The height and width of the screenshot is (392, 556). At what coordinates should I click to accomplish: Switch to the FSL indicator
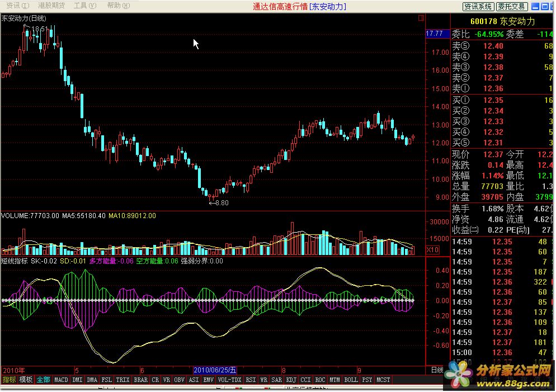point(106,380)
